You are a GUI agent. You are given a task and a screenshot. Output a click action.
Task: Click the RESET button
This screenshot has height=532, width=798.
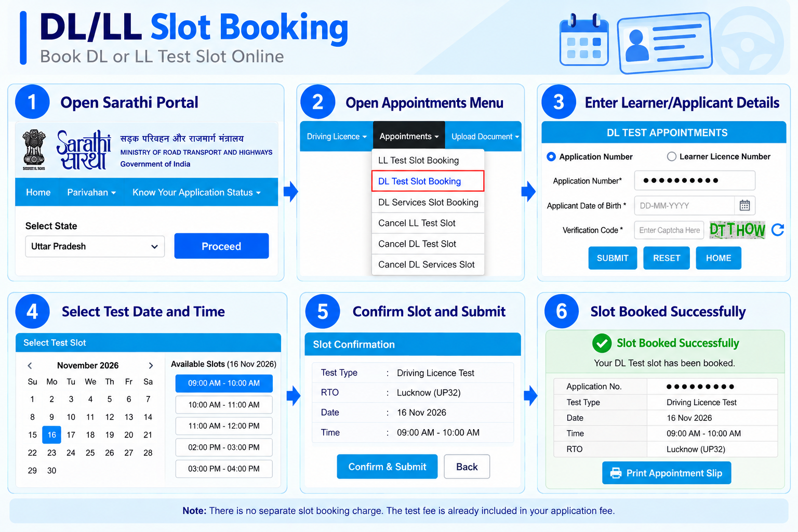pos(667,258)
